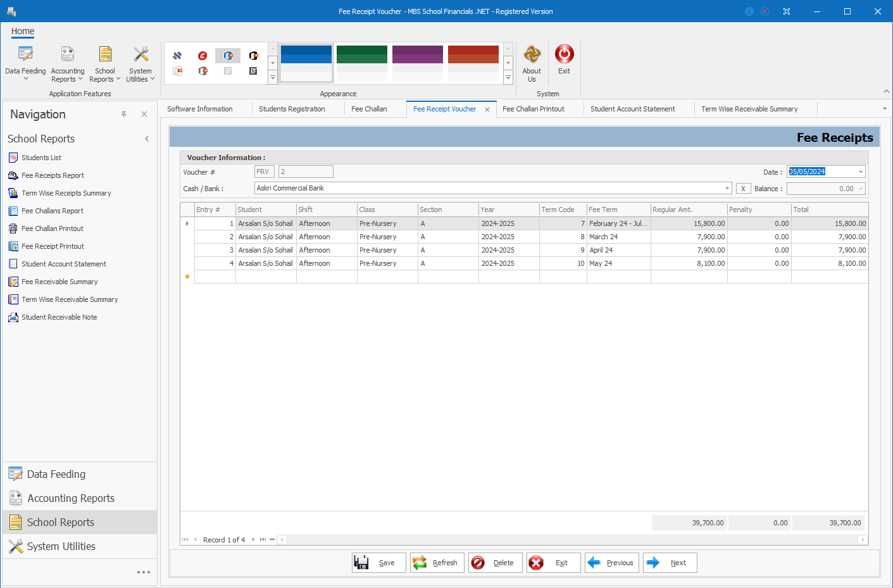Switch to the Students Registration tab
Viewport: 893px width, 588px height.
click(x=292, y=109)
